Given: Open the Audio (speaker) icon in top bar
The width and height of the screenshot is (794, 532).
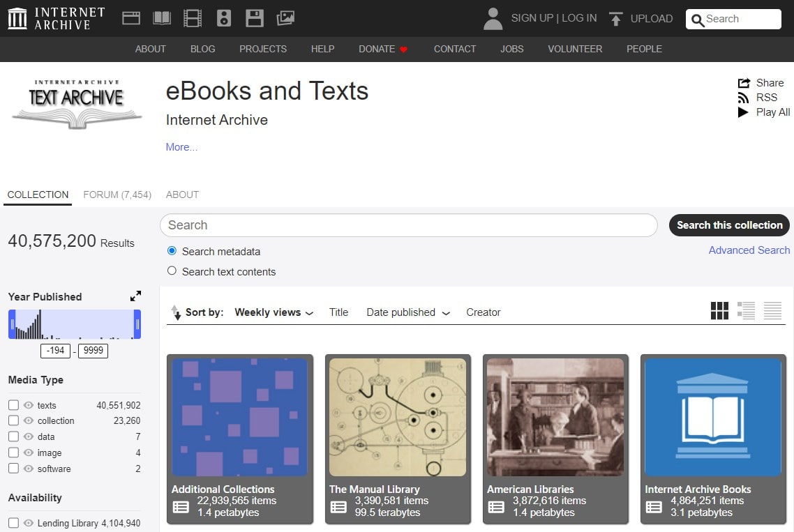Looking at the screenshot, I should coord(223,18).
